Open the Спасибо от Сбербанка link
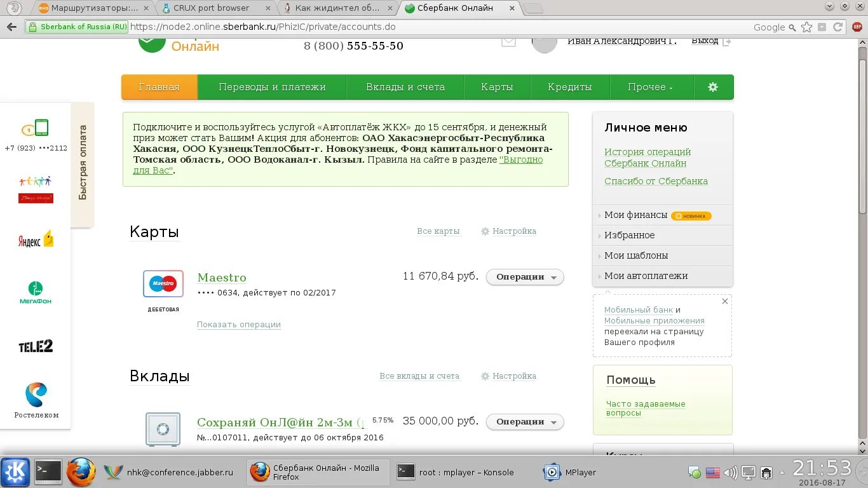The width and height of the screenshot is (868, 488). point(656,181)
